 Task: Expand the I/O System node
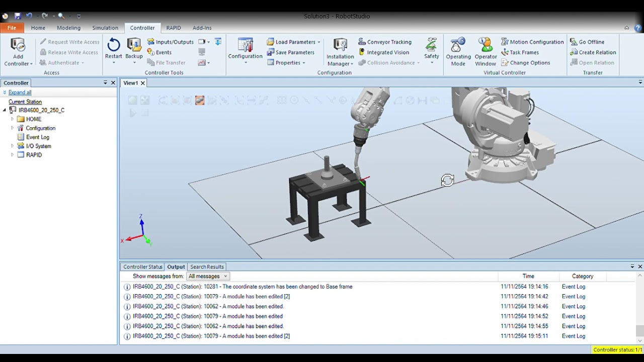click(x=13, y=146)
